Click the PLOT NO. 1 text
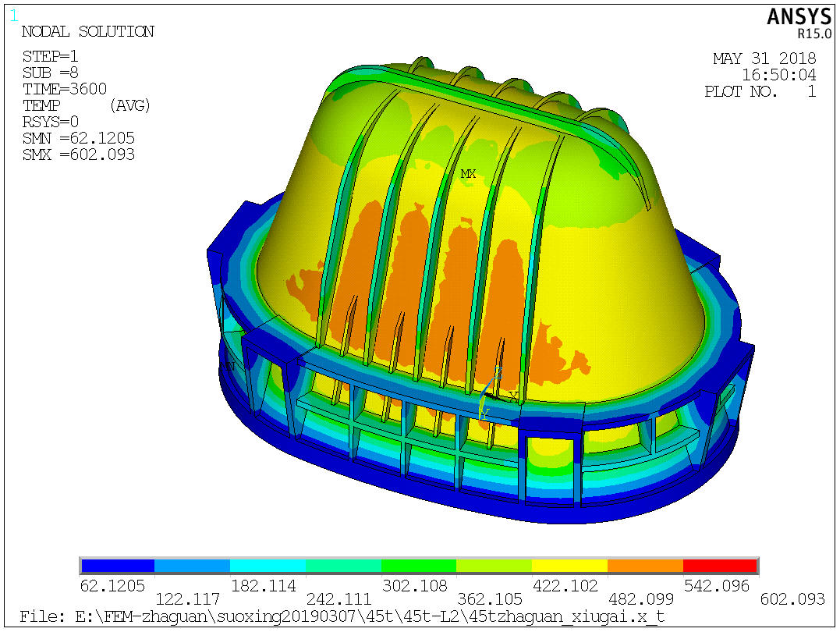This screenshot has width=840, height=632. coord(760,91)
